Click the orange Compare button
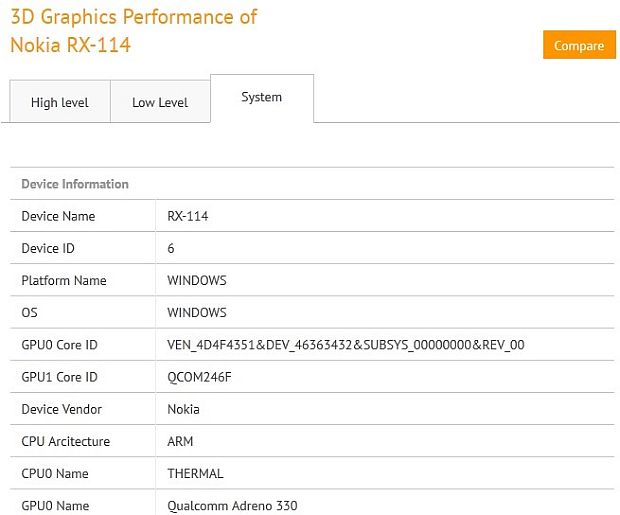The image size is (620, 515). coord(579,45)
